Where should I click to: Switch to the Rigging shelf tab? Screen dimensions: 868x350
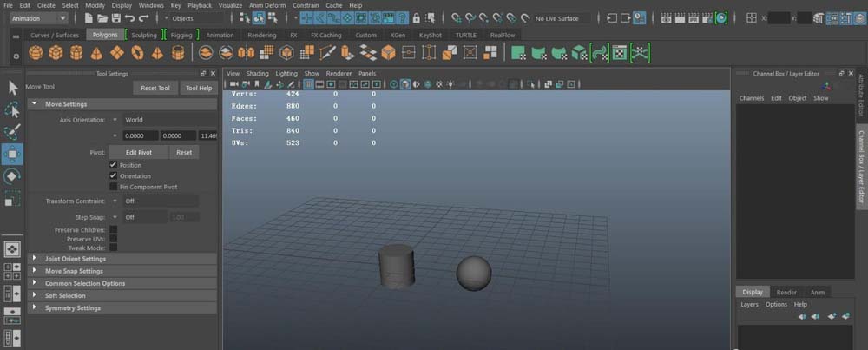[181, 35]
